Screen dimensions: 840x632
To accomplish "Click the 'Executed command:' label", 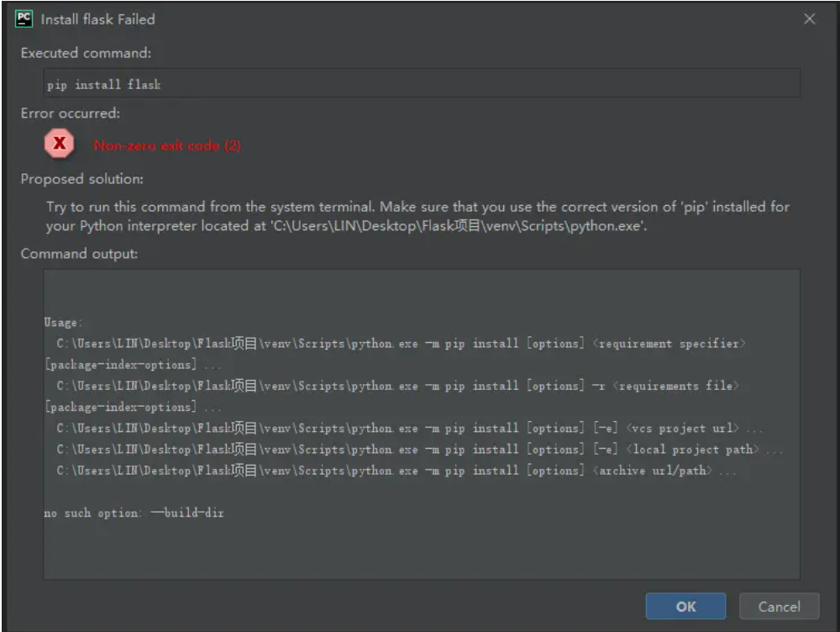I will coord(86,52).
